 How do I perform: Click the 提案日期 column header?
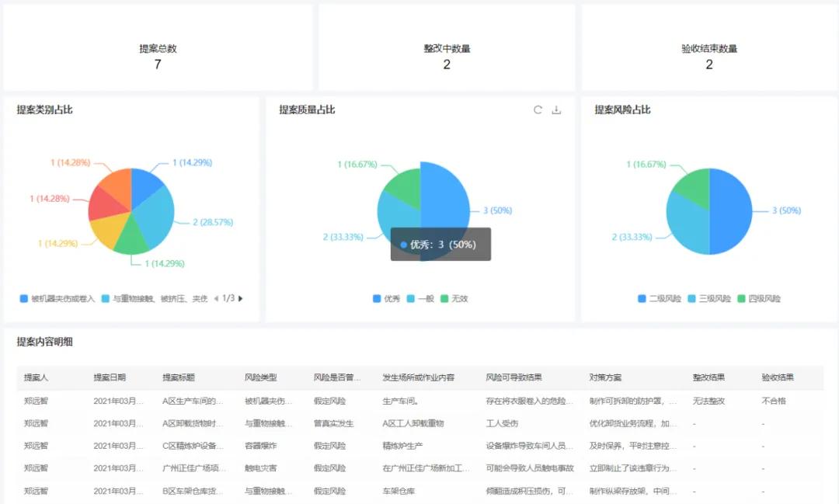click(x=110, y=377)
